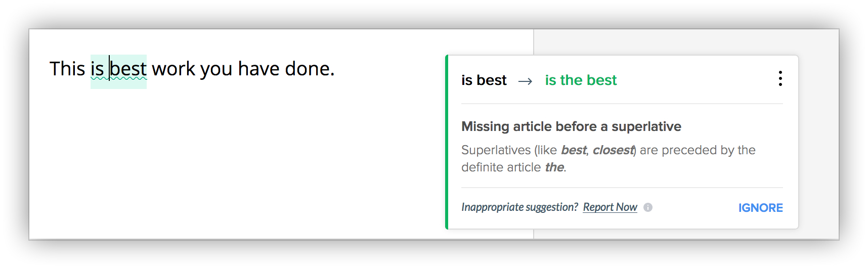The height and width of the screenshot is (269, 868).
Task: Click the original 'is best' text in card
Action: coord(484,80)
